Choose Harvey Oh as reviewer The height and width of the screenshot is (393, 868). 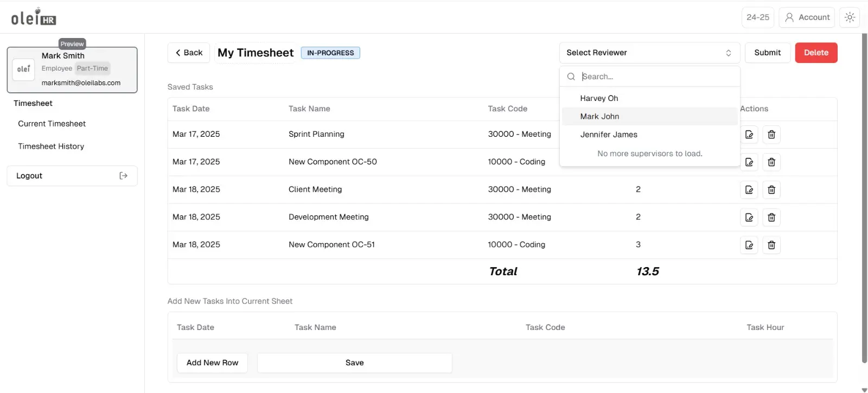(599, 98)
